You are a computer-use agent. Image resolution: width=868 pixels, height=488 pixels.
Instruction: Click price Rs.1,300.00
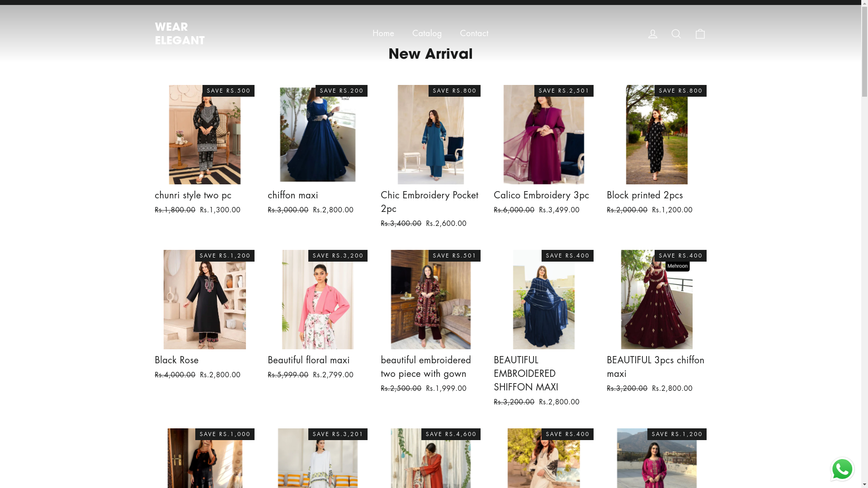pyautogui.click(x=220, y=210)
